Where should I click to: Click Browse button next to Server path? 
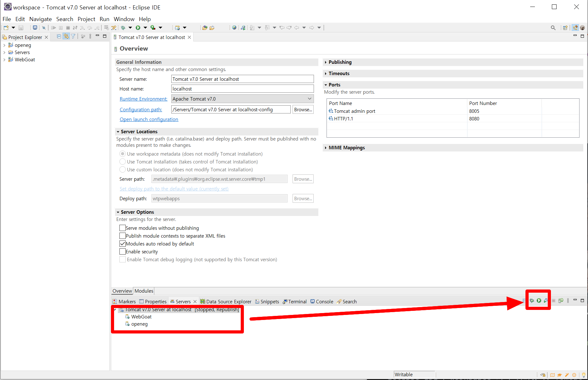coord(303,179)
